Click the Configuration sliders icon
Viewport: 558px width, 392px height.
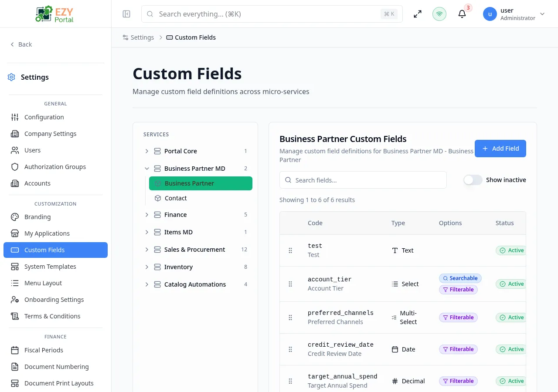(x=15, y=117)
